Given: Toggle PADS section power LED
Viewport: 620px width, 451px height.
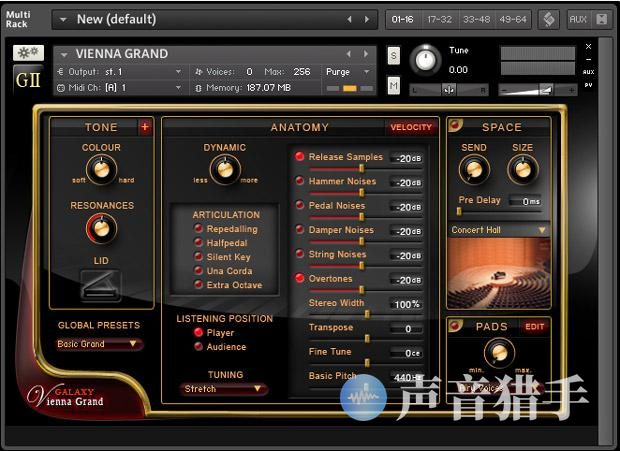Looking at the screenshot, I should point(455,325).
